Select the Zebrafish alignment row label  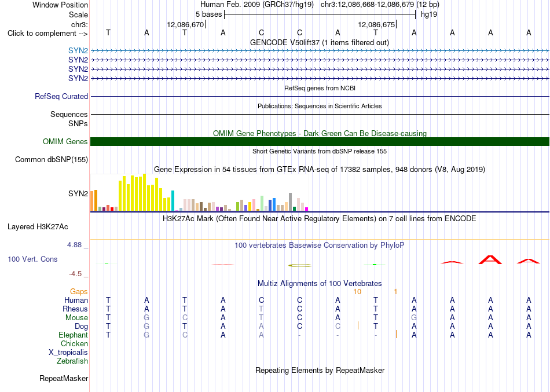[x=72, y=361]
